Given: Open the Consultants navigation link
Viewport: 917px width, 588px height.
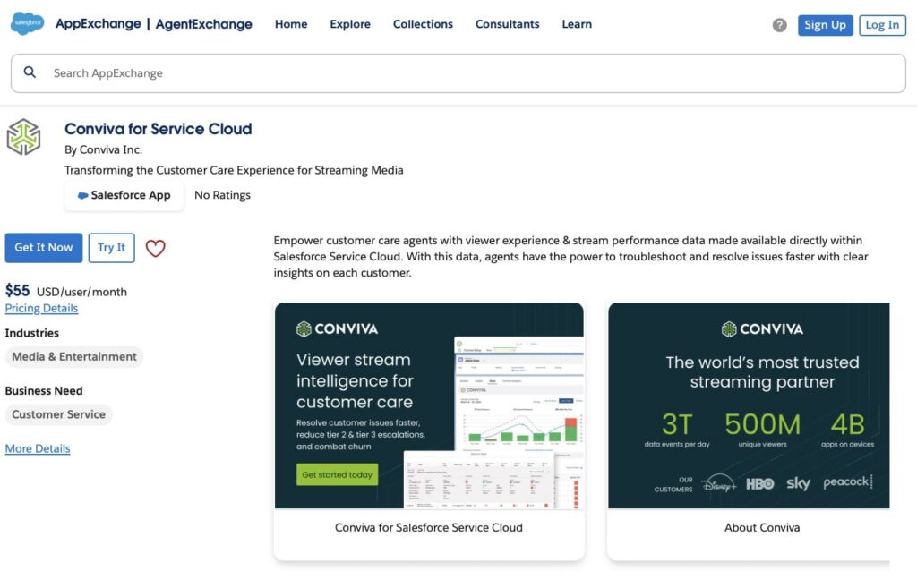Looking at the screenshot, I should tap(507, 24).
